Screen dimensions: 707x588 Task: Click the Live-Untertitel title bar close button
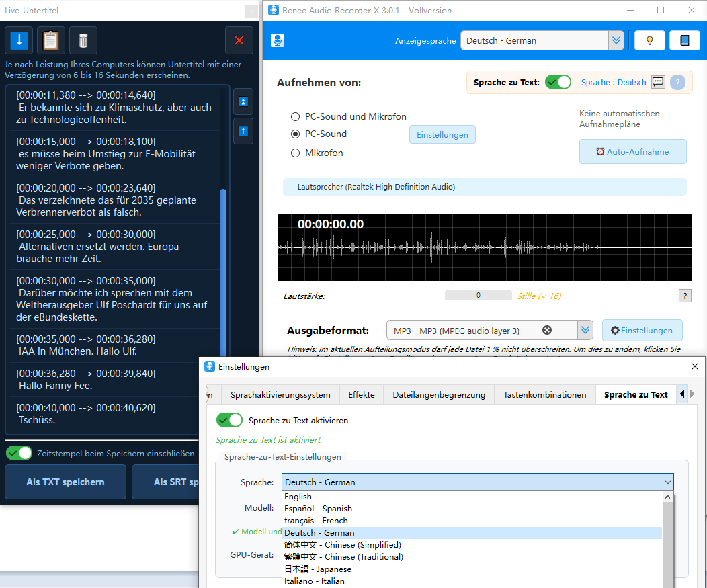pyautogui.click(x=251, y=11)
